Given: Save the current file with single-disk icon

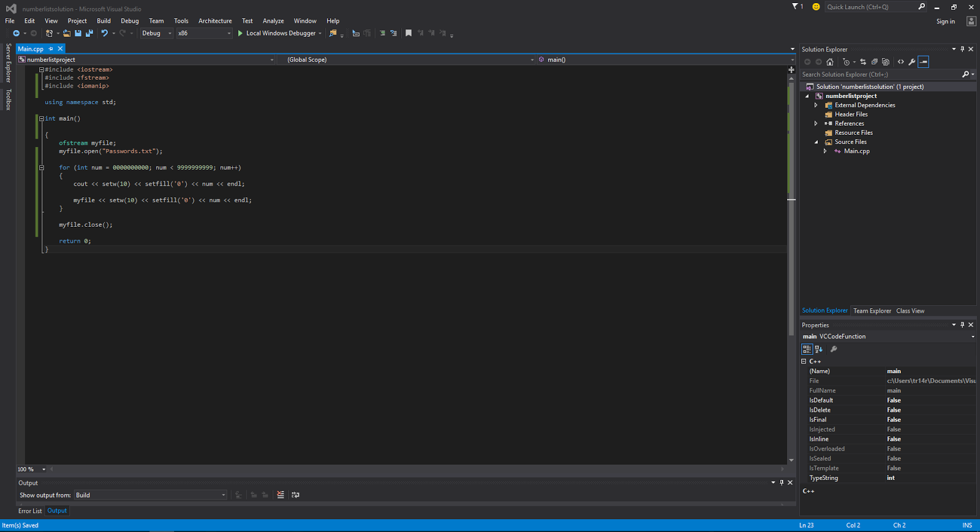Looking at the screenshot, I should [x=78, y=33].
